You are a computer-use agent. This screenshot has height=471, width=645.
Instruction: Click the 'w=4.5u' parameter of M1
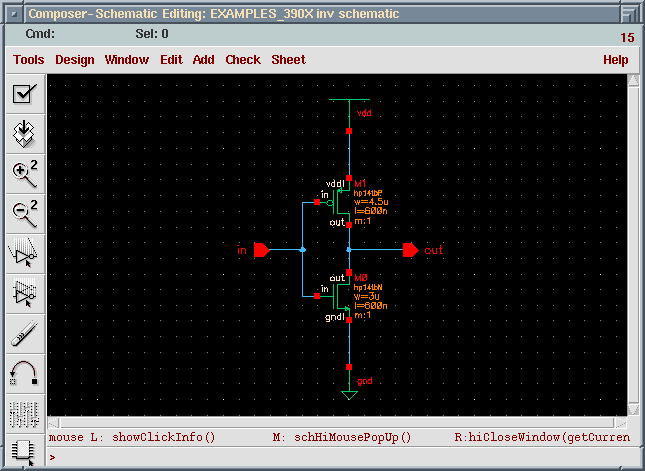point(371,202)
